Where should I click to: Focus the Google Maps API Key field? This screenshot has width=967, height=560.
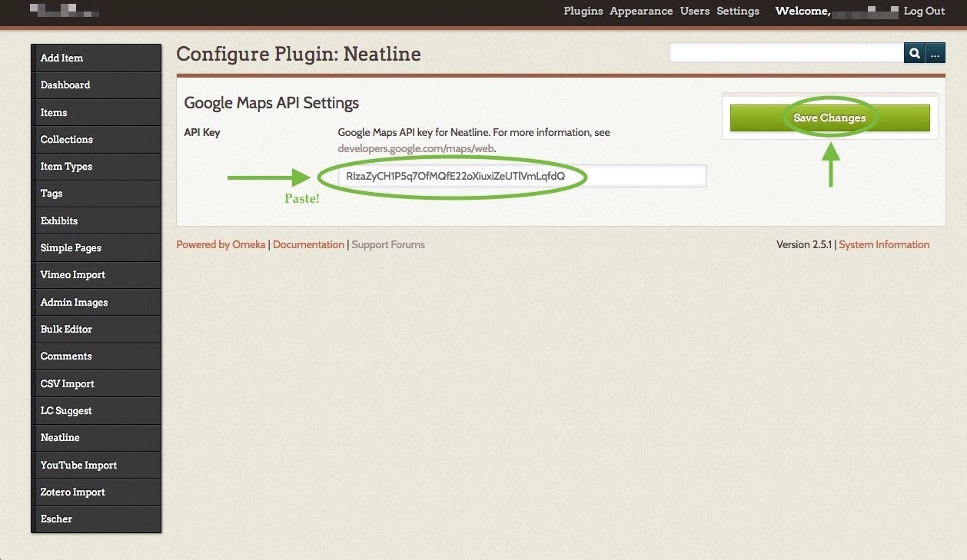(522, 176)
